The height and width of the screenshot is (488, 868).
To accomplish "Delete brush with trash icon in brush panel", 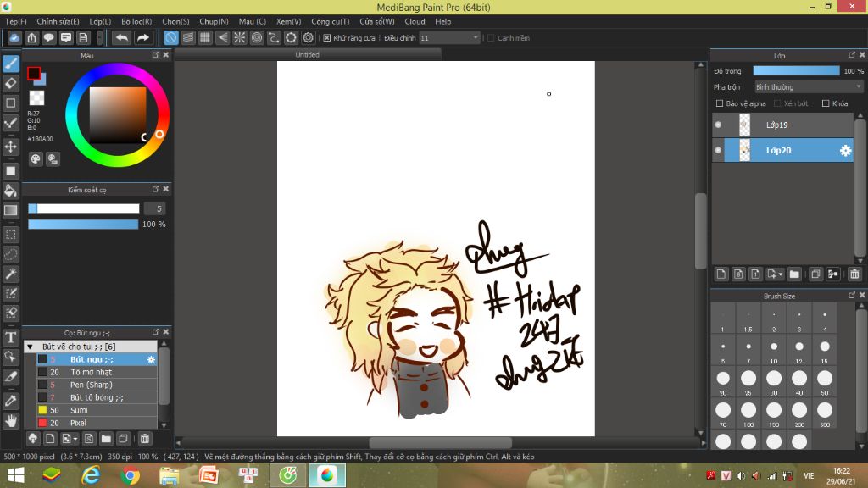I will [x=145, y=439].
